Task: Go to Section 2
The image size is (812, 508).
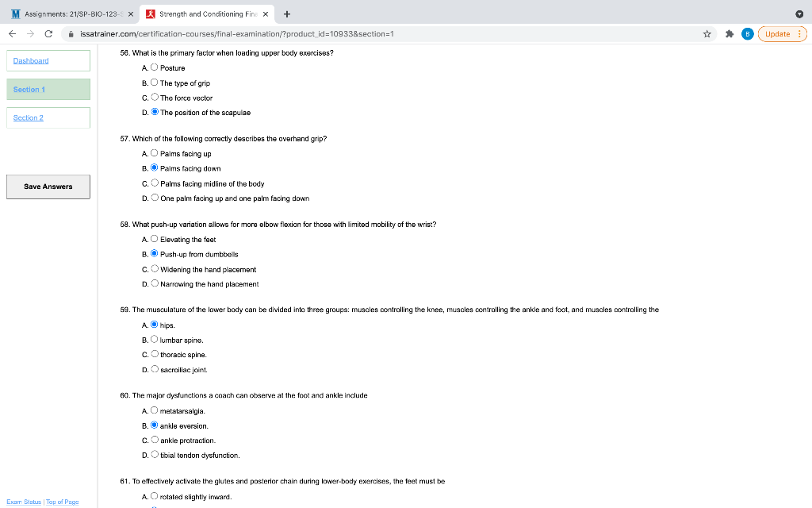Action: tap(29, 117)
